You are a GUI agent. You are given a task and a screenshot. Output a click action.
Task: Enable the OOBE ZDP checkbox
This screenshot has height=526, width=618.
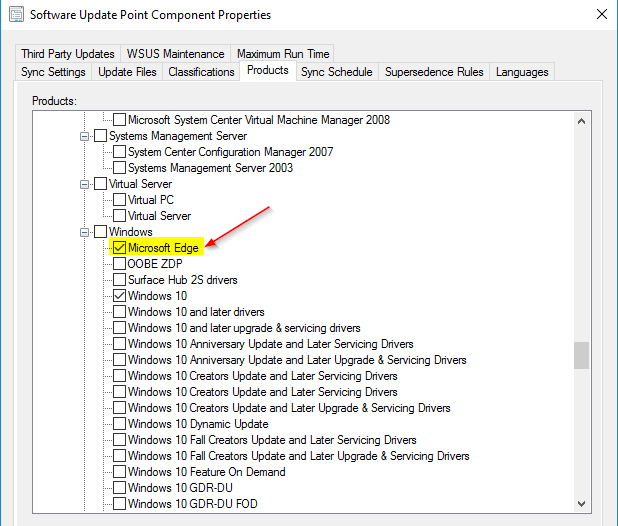tap(119, 264)
